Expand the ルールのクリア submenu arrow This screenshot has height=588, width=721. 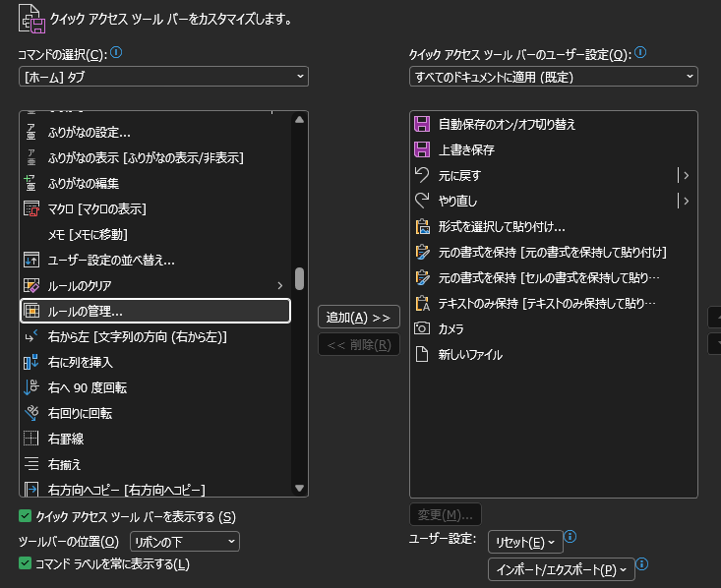pos(280,286)
